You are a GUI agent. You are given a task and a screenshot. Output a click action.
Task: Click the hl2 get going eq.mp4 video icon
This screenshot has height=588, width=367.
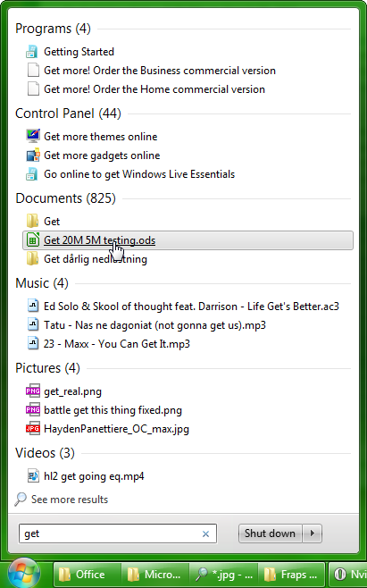[x=33, y=476]
